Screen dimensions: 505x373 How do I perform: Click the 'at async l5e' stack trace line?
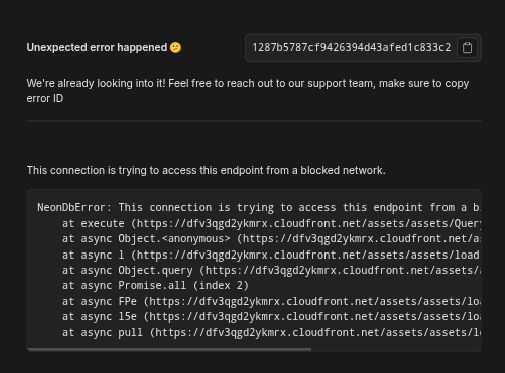[x=271, y=316]
